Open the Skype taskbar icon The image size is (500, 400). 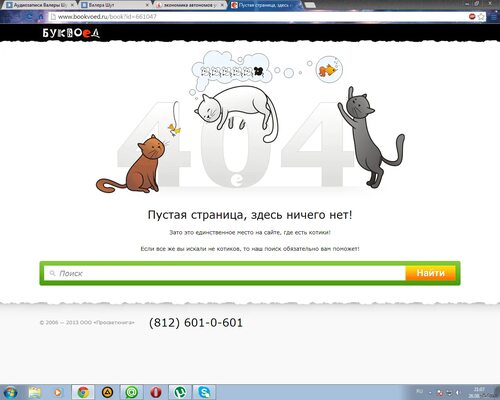pyautogui.click(x=204, y=392)
